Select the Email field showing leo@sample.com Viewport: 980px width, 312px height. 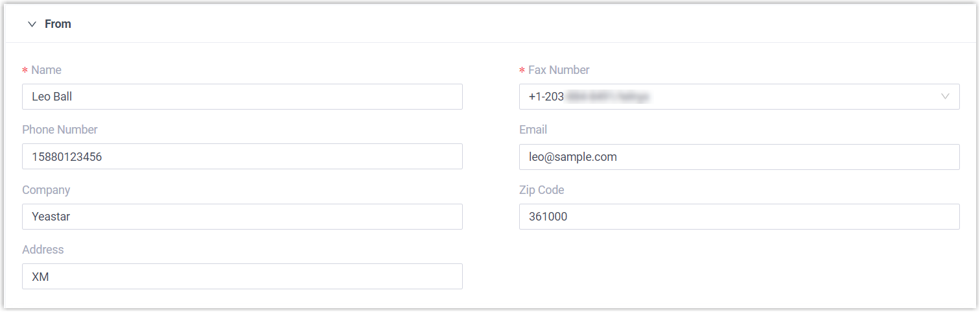click(739, 156)
